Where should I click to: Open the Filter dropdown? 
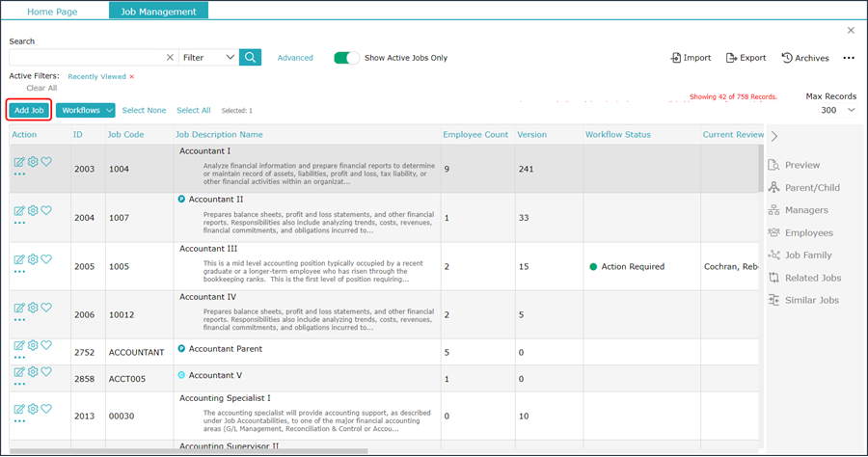pyautogui.click(x=208, y=57)
